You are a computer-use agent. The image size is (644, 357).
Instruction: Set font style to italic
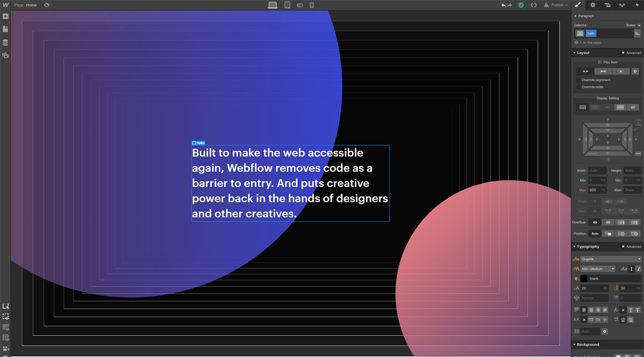(638, 269)
